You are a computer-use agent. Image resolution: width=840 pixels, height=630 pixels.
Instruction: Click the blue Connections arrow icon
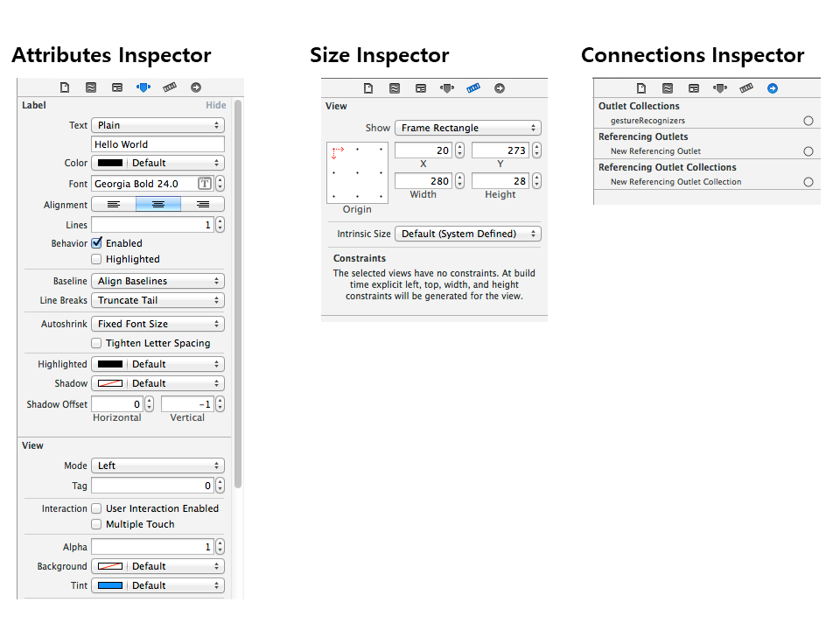pyautogui.click(x=773, y=88)
